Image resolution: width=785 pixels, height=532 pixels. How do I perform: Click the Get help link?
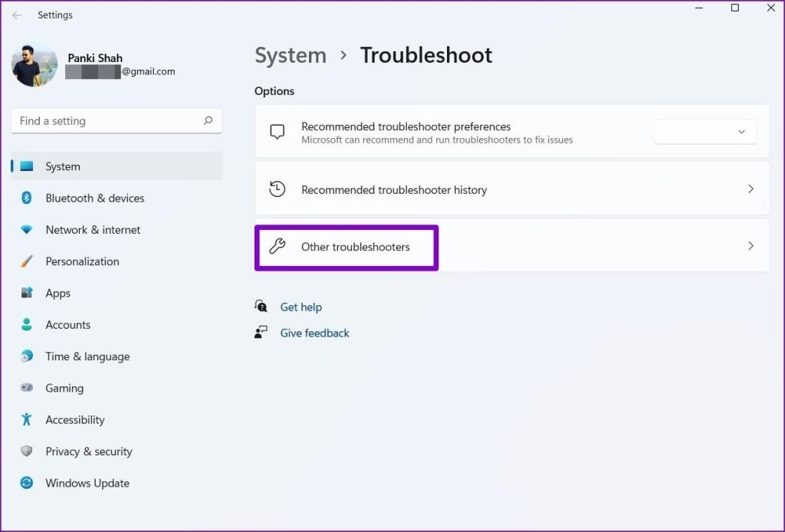tap(301, 307)
